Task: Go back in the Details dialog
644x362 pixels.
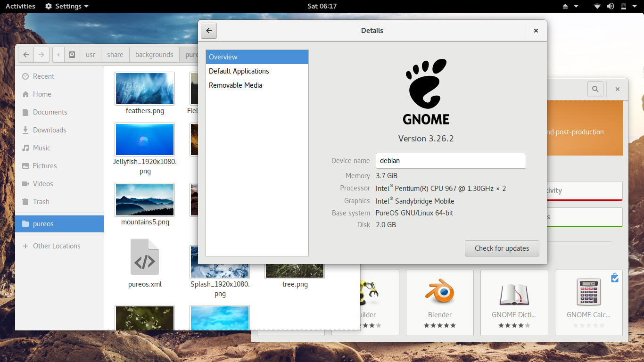Action: (209, 31)
